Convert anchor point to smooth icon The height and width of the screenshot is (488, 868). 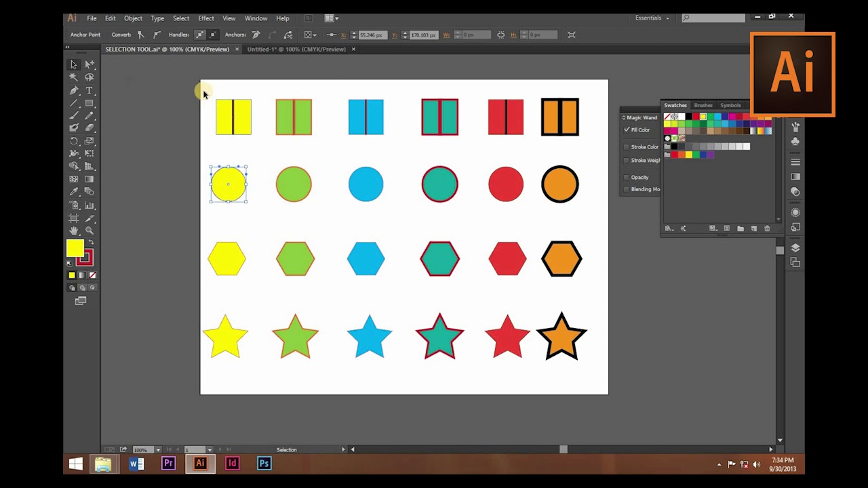coord(157,35)
